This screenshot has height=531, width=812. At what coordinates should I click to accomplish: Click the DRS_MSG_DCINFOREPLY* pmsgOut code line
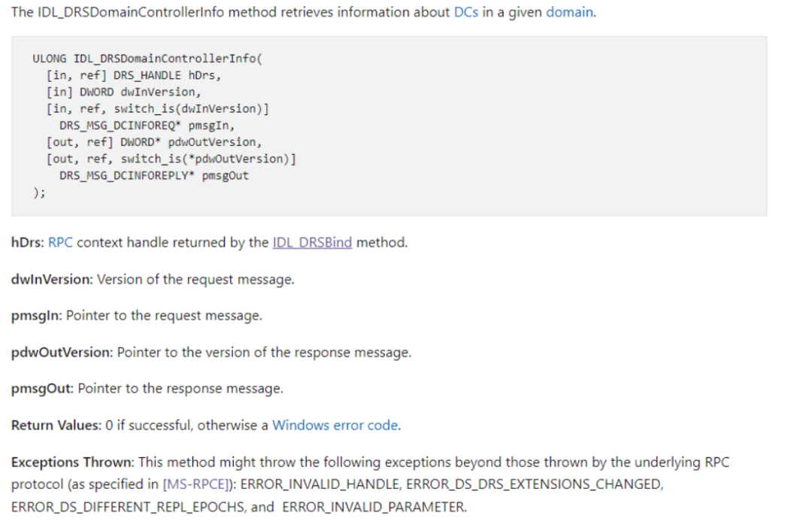click(154, 175)
